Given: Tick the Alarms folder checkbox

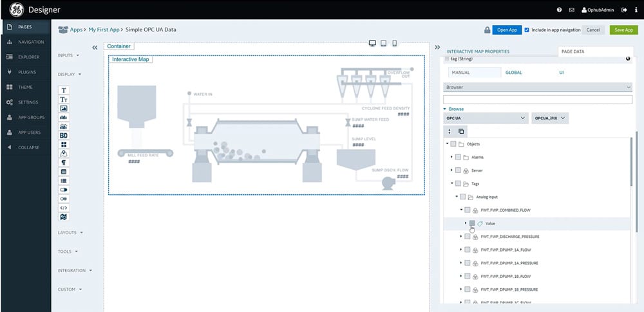Looking at the screenshot, I should [x=458, y=157].
